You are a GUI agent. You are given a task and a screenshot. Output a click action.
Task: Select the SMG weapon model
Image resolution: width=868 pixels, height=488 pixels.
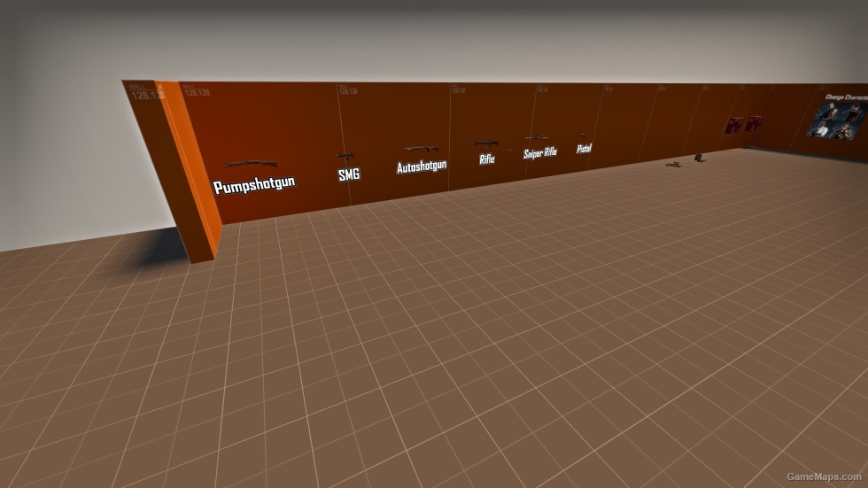pyautogui.click(x=345, y=157)
